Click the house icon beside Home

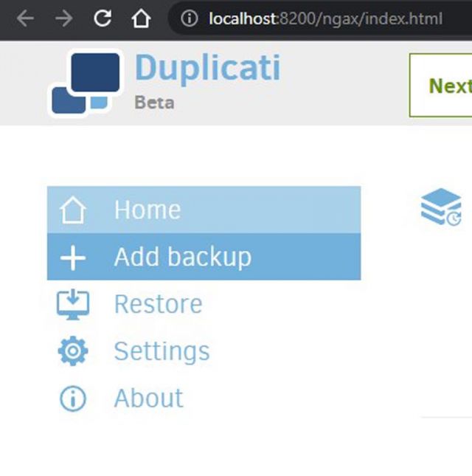click(x=73, y=210)
